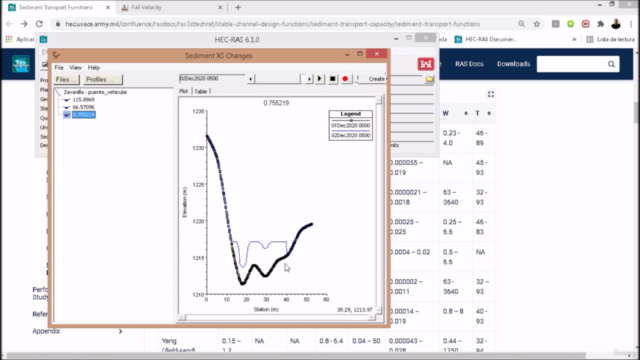Click the animation time slider track

tap(280, 79)
